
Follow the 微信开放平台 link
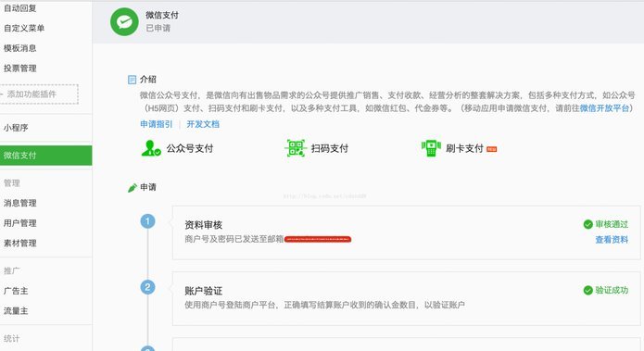[x=604, y=108]
